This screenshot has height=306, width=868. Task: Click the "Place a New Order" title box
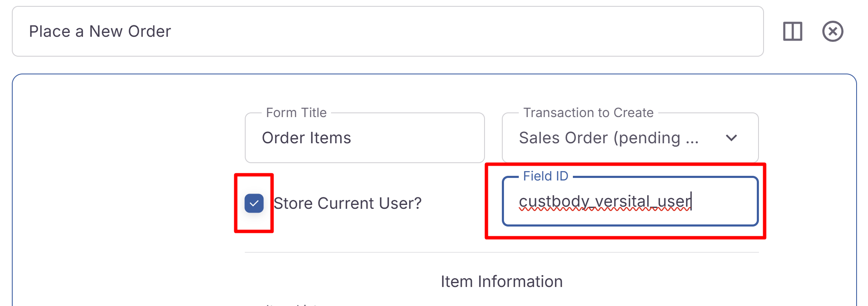423,31
